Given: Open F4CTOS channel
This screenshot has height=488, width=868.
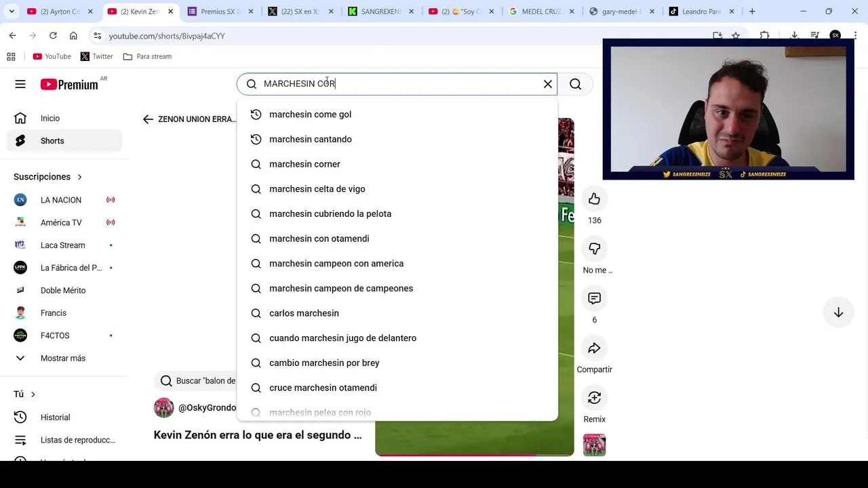Looking at the screenshot, I should point(65,335).
